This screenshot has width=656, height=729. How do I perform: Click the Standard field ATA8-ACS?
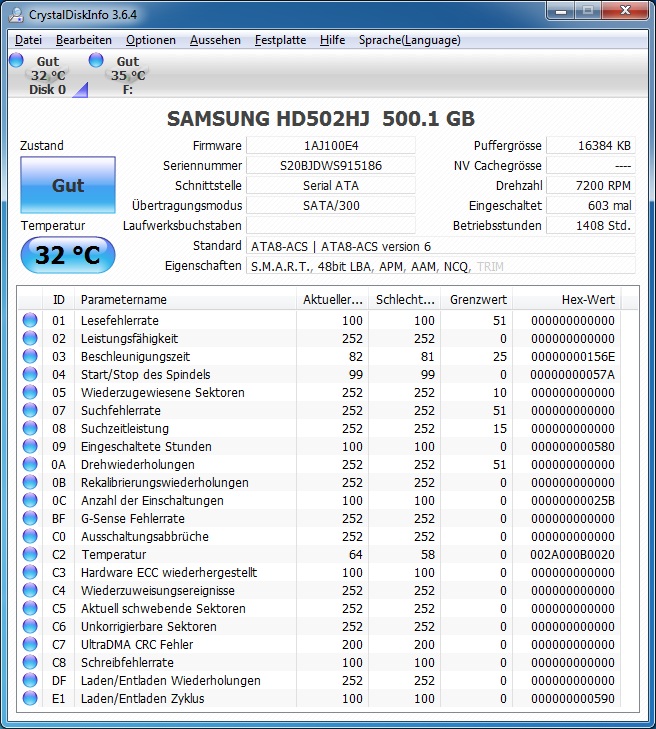440,246
